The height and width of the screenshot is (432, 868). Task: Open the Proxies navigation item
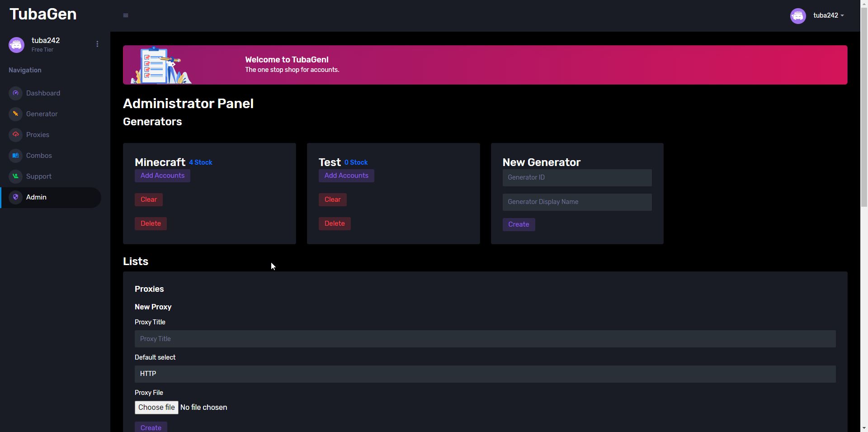[x=51, y=135]
